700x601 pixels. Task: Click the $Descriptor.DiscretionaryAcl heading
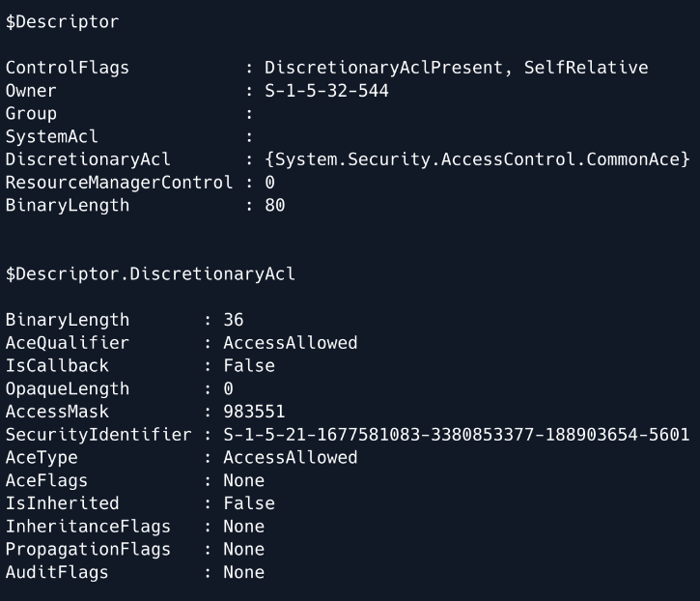(150, 274)
